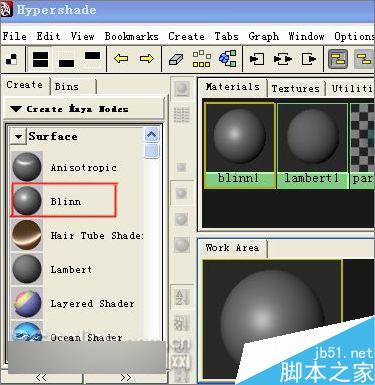Go to next graph yellow right arrow
This screenshot has width=375, height=385.
coord(147,59)
